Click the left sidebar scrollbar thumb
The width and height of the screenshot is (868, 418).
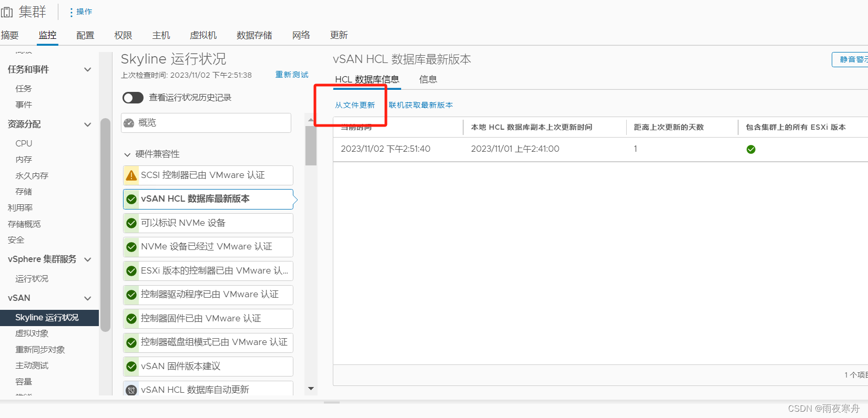coord(105,225)
